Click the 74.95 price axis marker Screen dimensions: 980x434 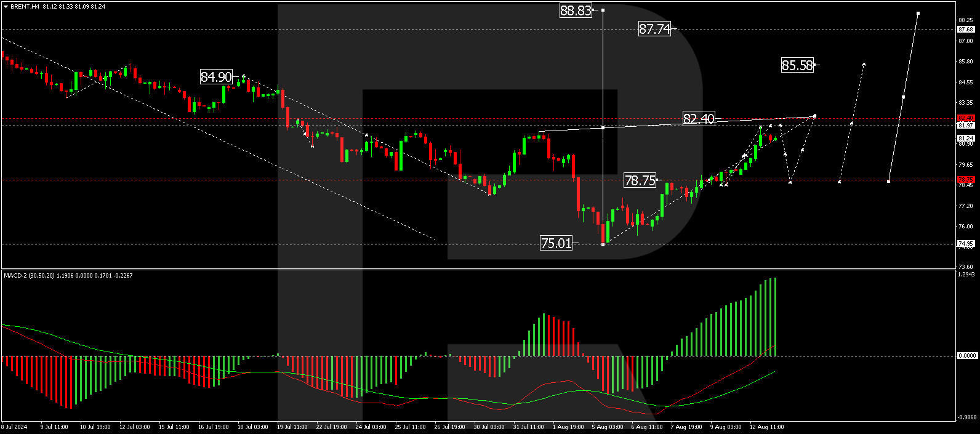coord(965,244)
